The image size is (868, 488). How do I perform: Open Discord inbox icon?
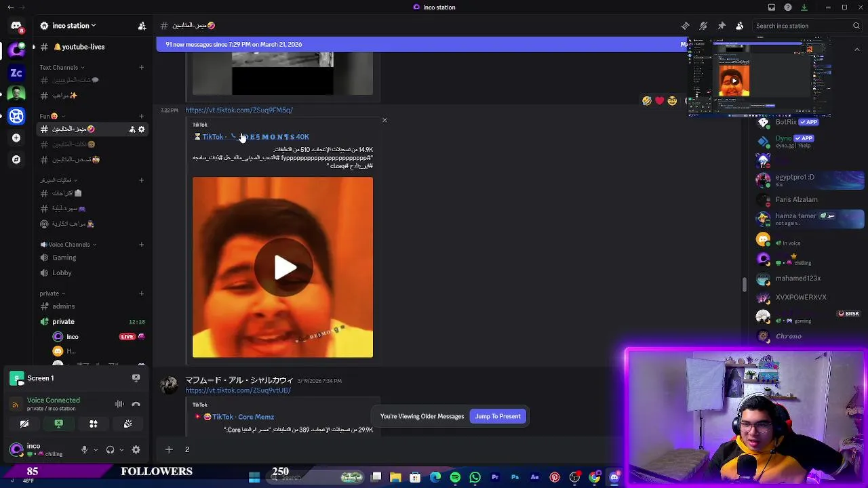[x=772, y=7]
